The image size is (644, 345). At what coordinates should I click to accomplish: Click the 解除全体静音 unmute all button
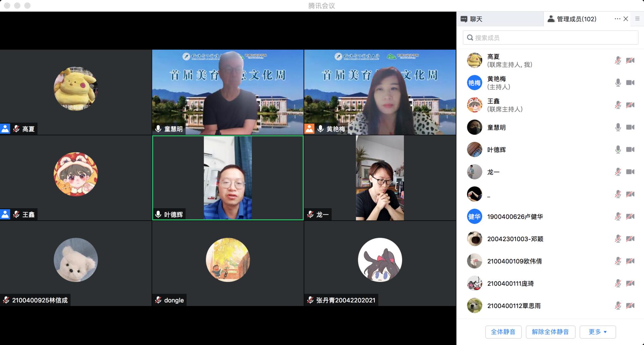click(x=550, y=332)
